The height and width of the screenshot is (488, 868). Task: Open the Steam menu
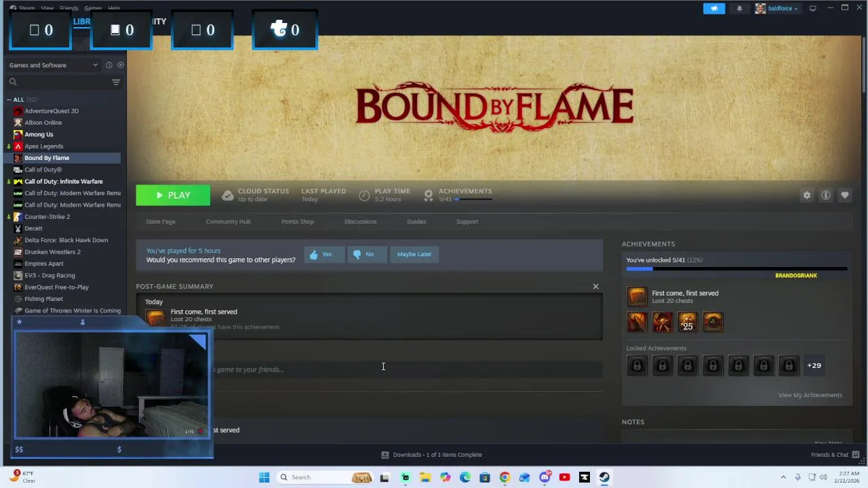(x=26, y=8)
